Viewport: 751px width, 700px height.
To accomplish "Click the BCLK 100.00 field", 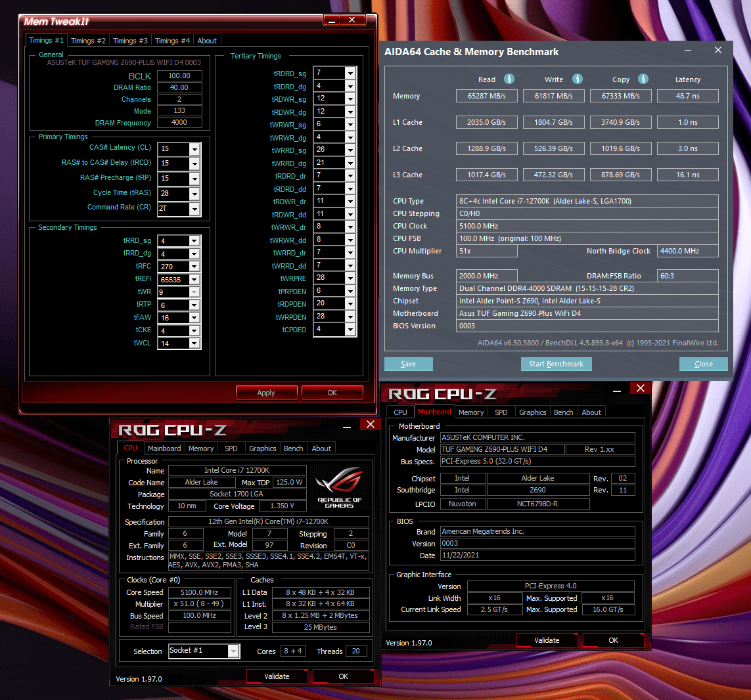I will pyautogui.click(x=179, y=76).
